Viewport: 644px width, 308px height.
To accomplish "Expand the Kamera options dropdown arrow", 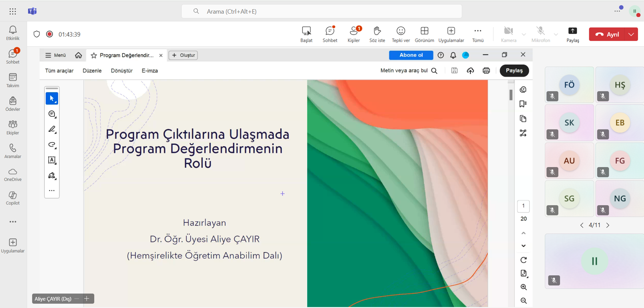I will pyautogui.click(x=524, y=34).
